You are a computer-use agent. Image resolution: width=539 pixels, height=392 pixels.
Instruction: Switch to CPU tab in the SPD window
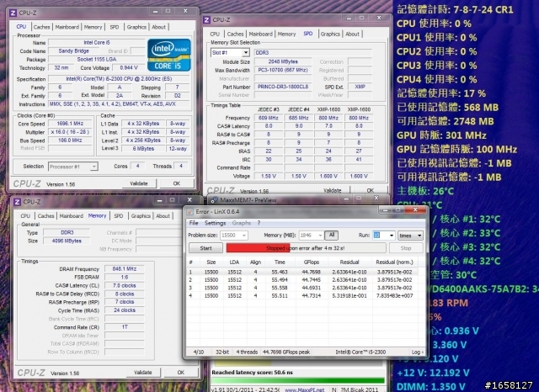[215, 34]
